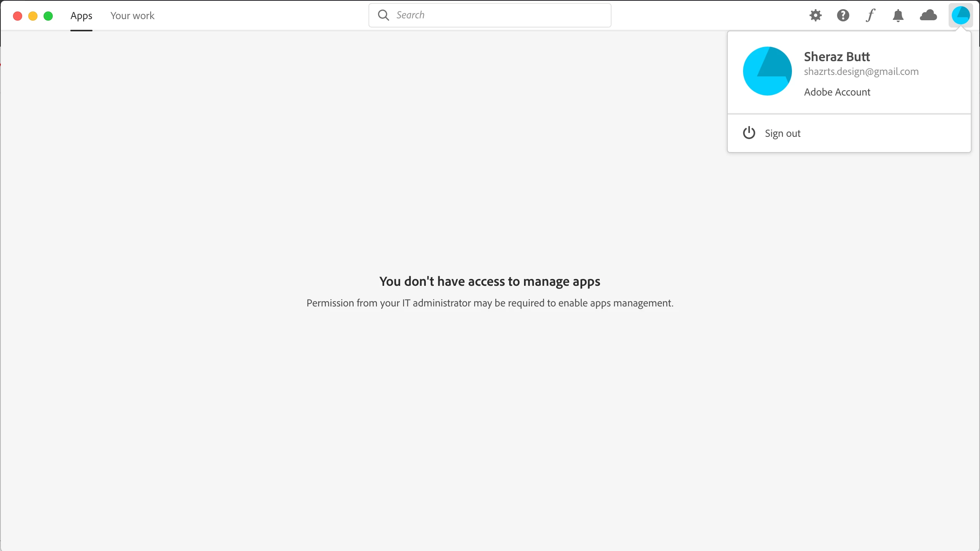Open the Adobe Account link
Screen dimensions: 980x551
837,92
